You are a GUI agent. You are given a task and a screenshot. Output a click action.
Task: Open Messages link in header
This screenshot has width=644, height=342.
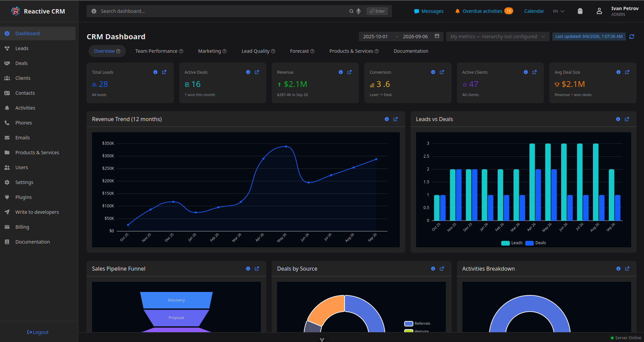[429, 11]
